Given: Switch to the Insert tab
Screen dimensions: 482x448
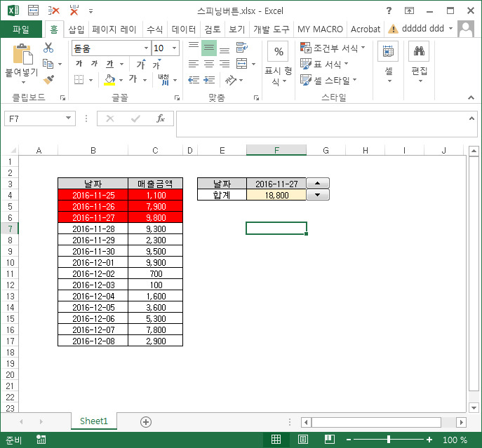Looking at the screenshot, I should coord(76,29).
